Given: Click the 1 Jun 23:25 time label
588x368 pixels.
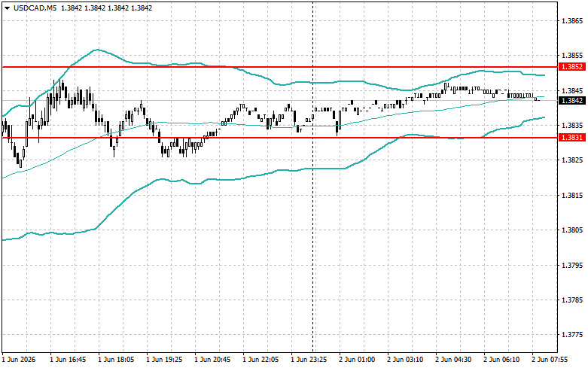Looking at the screenshot, I should pyautogui.click(x=309, y=360).
